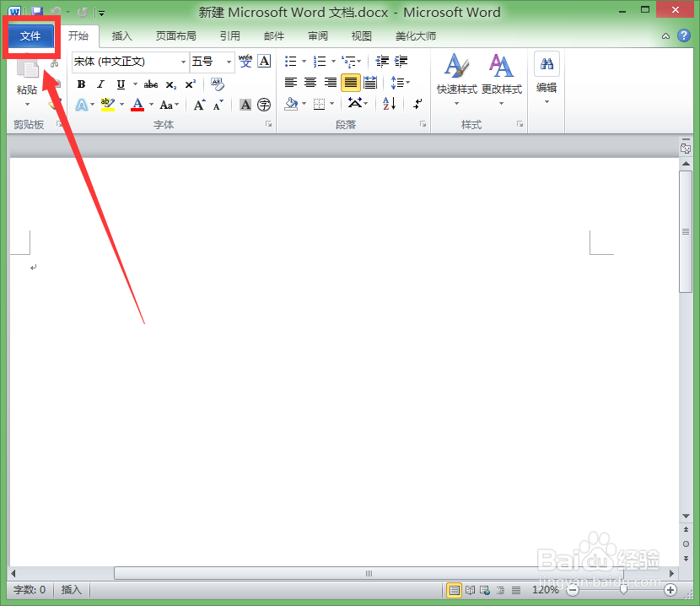Launch the 段落 dialog box

point(423,124)
